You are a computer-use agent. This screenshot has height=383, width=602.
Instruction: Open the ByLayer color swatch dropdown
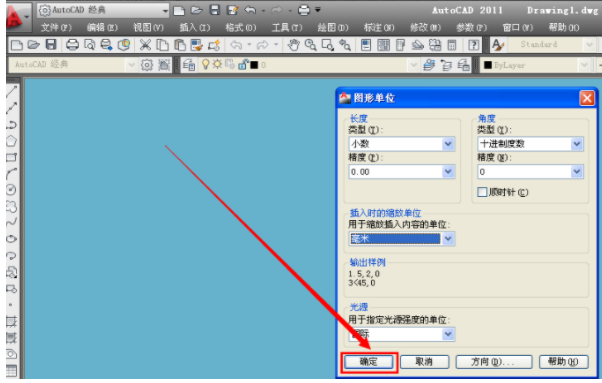pyautogui.click(x=535, y=65)
